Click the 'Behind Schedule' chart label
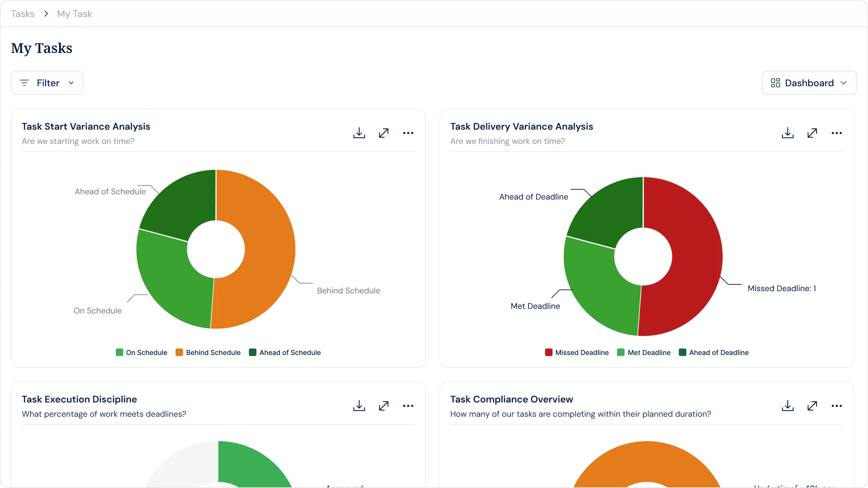This screenshot has width=868, height=488. (348, 291)
